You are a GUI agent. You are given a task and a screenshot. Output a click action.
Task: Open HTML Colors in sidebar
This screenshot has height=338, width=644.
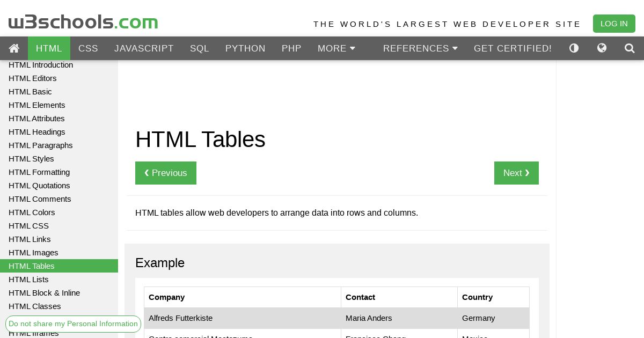(x=59, y=212)
